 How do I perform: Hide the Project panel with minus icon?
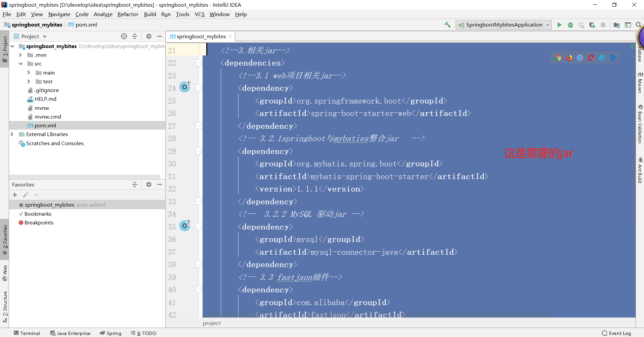tap(160, 36)
